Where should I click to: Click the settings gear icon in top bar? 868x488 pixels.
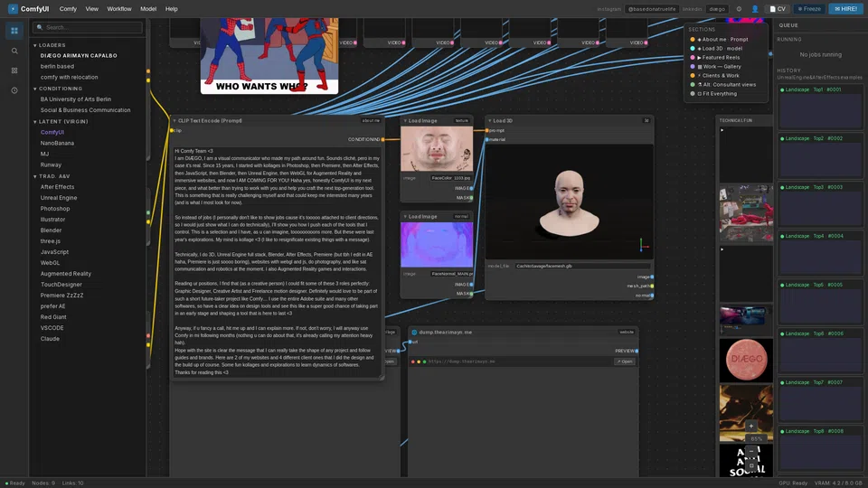click(x=739, y=9)
